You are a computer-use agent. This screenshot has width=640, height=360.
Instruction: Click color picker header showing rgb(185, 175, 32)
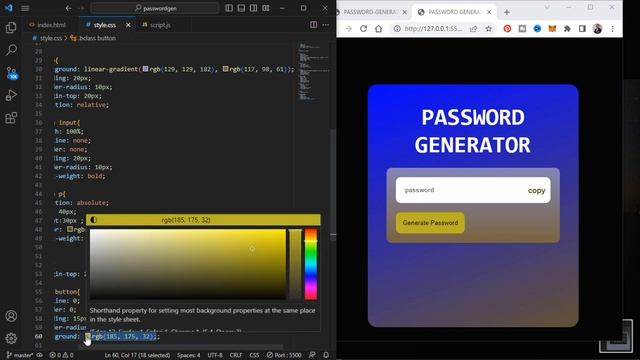[x=186, y=220]
